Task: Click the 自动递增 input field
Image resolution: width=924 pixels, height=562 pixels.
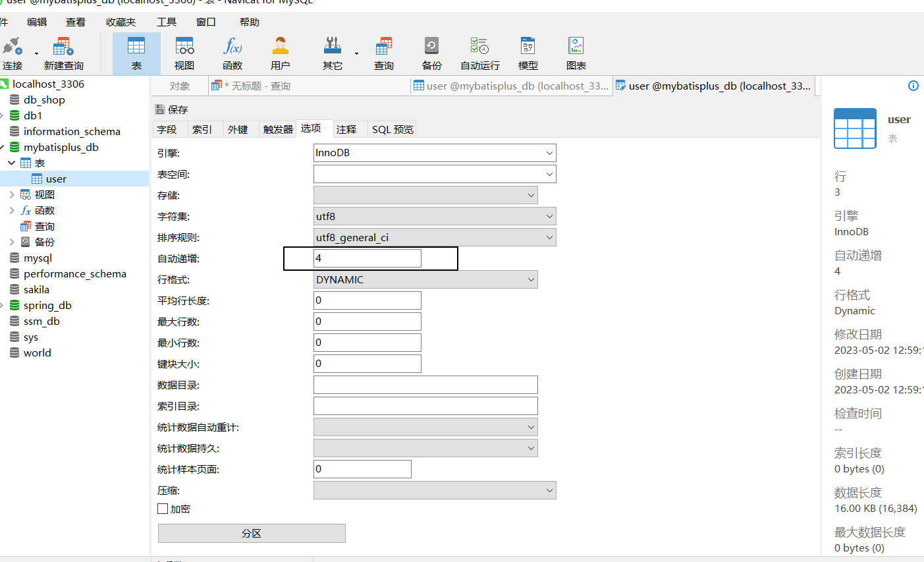Action: coord(367,258)
